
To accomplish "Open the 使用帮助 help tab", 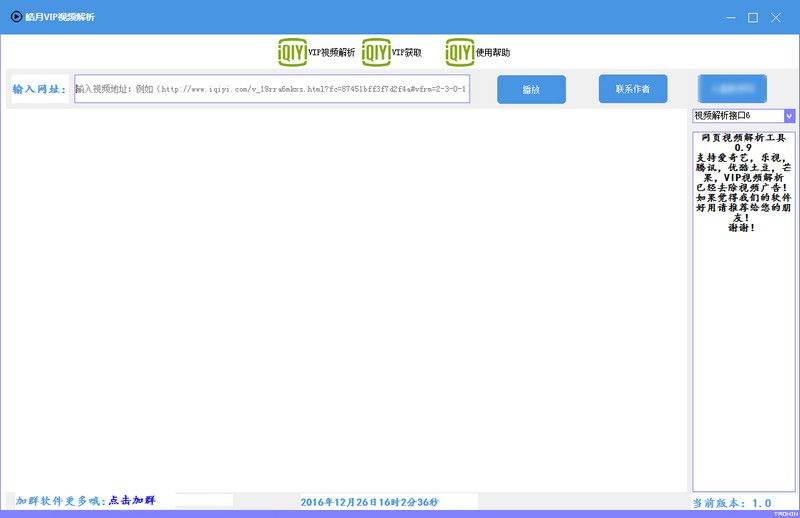I will click(492, 53).
